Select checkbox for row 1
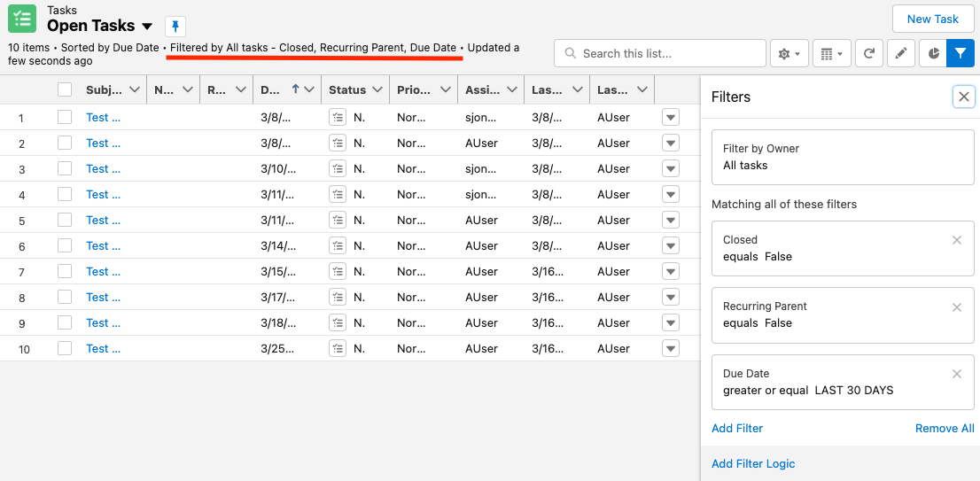Screen dimensions: 980x481 [x=65, y=117]
